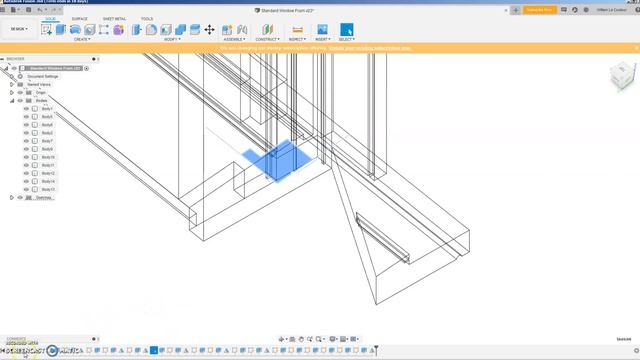Select the Pan hand tool
This screenshot has width=640, height=360.
click(x=301, y=339)
